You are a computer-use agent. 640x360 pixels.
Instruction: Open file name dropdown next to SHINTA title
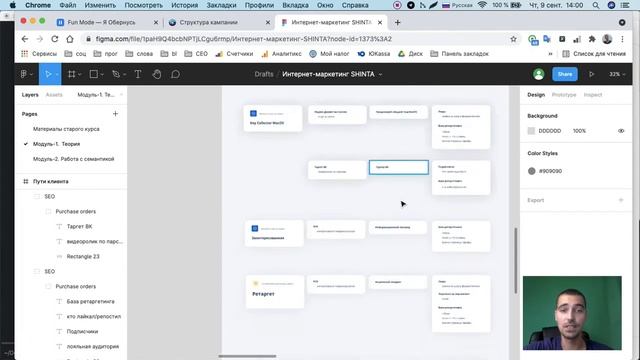point(380,74)
